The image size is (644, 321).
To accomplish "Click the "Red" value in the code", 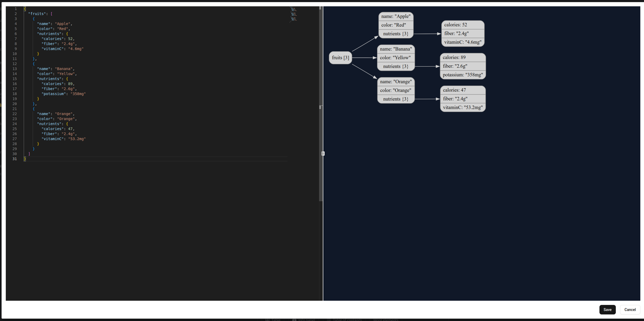I will click(62, 29).
